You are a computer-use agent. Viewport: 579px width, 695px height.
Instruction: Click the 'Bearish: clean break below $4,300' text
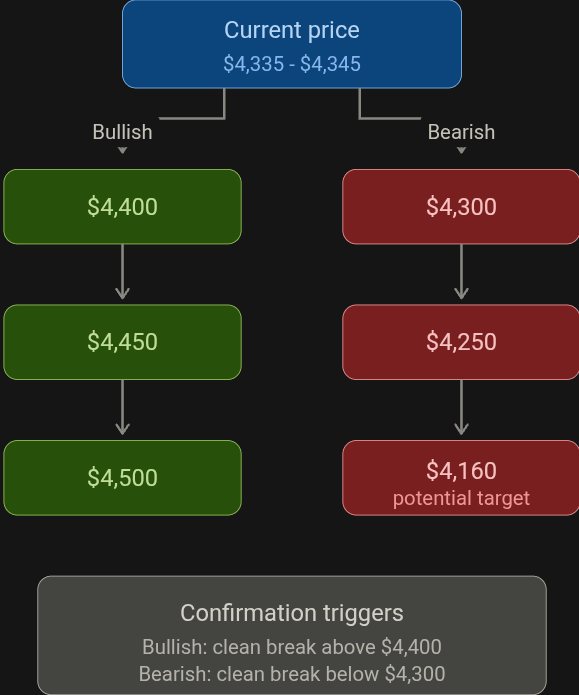point(292,674)
